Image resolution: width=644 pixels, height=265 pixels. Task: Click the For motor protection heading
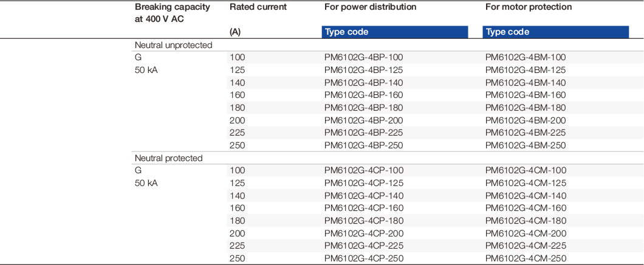tap(528, 7)
